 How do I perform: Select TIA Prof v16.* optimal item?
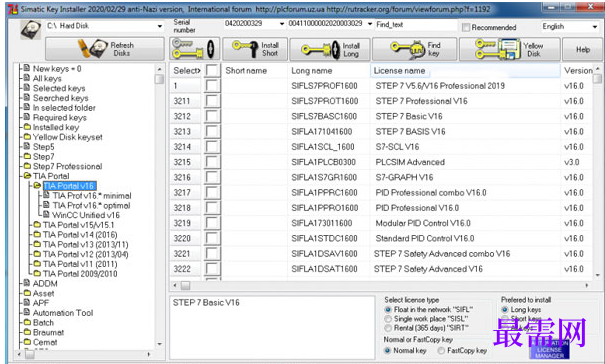[91, 205]
